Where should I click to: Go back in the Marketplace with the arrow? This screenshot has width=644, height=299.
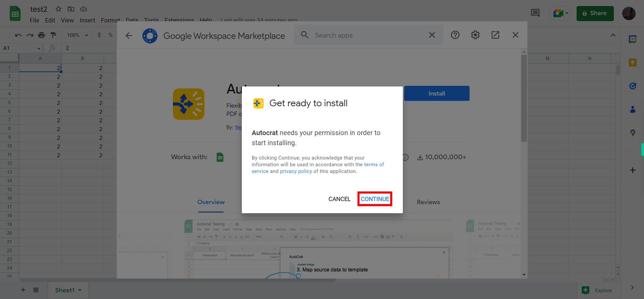coord(129,35)
